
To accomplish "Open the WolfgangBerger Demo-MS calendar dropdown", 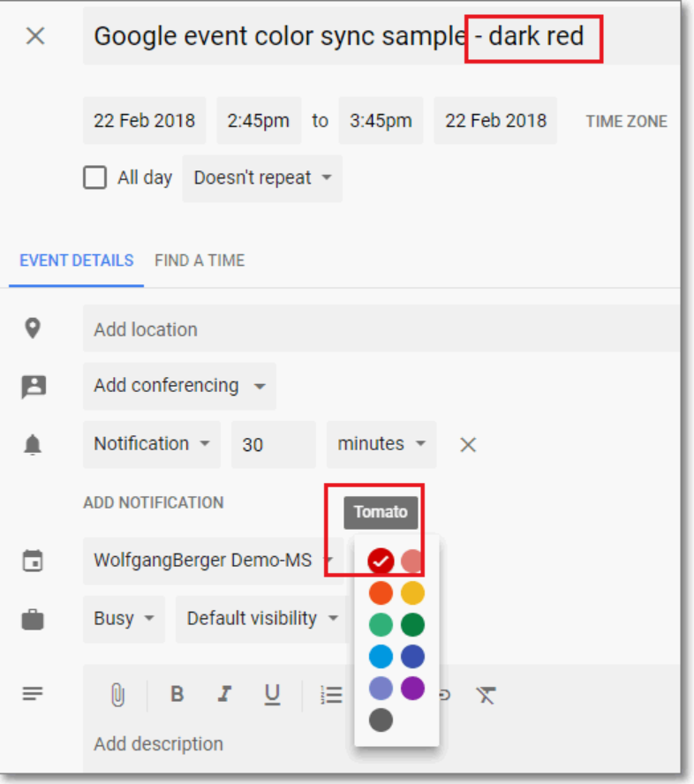I will (x=213, y=561).
